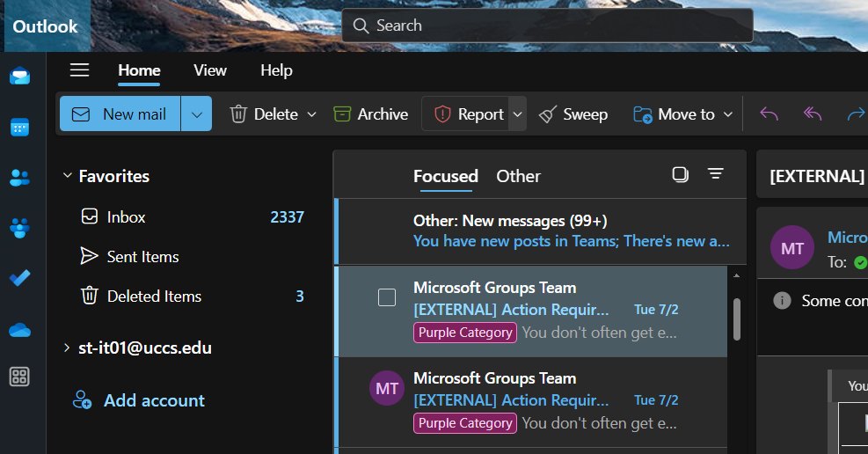Open the Calendar app icon

pos(20,128)
